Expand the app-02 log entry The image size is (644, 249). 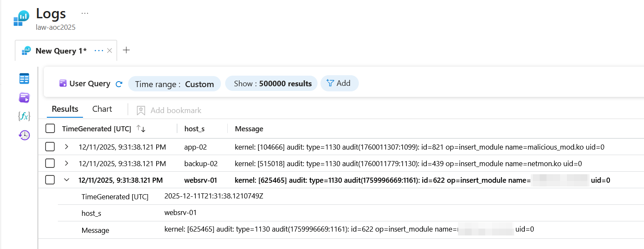[66, 146]
